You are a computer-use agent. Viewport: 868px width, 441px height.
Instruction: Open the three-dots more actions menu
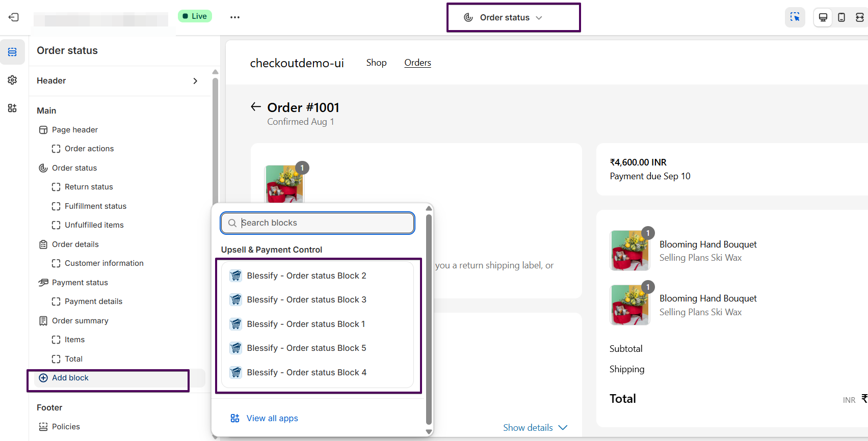pyautogui.click(x=234, y=17)
